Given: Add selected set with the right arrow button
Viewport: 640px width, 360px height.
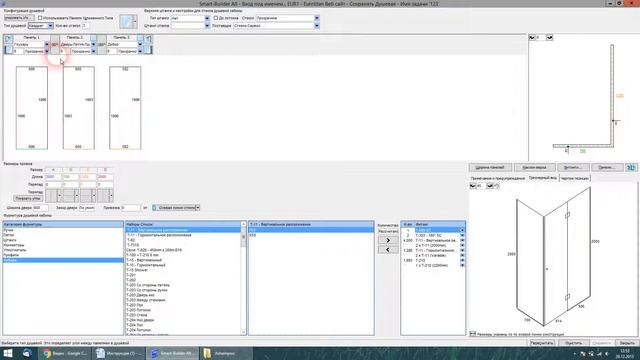Looking at the screenshot, I should tap(388, 240).
